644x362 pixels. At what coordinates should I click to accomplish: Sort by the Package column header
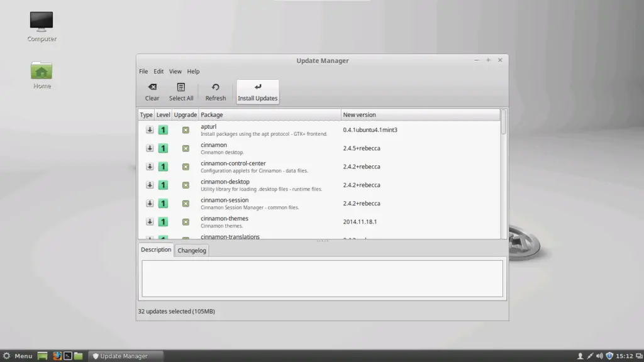pos(269,115)
